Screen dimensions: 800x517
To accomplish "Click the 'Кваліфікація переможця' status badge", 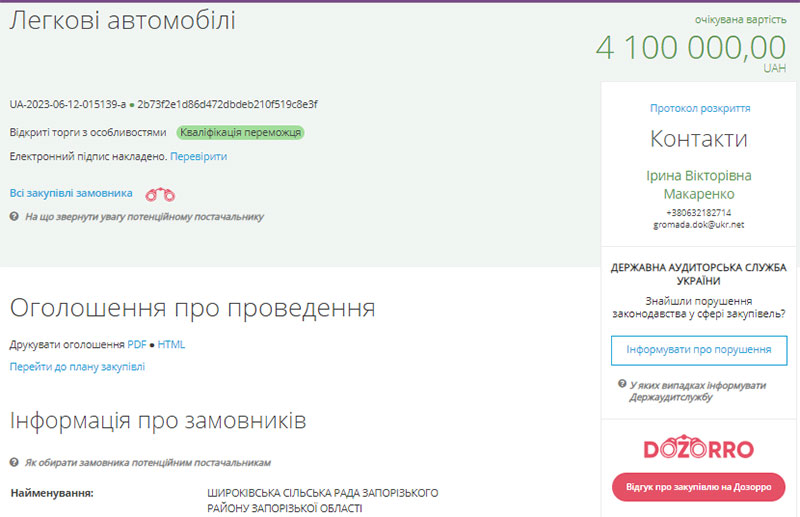I will [x=240, y=132].
